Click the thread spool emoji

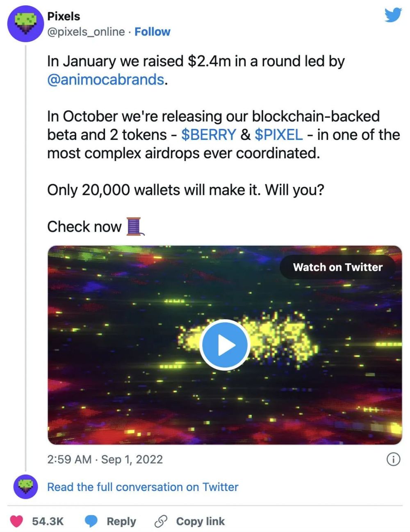click(x=135, y=226)
